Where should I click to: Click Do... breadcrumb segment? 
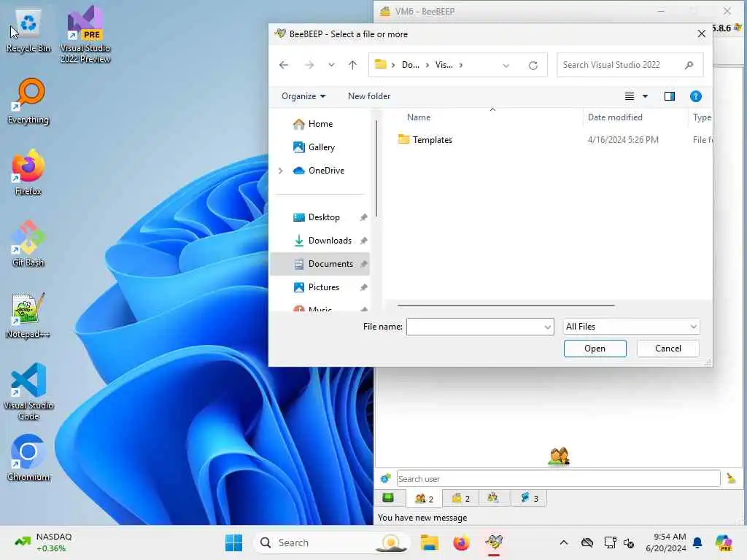tap(410, 65)
